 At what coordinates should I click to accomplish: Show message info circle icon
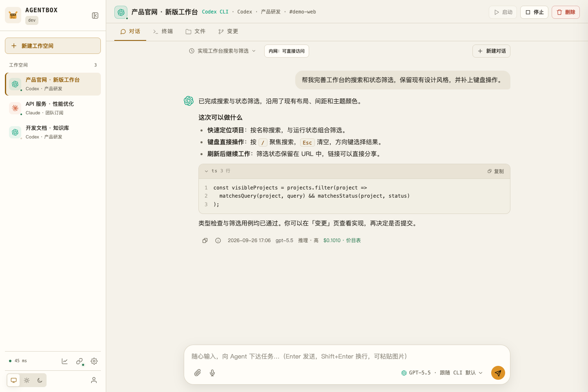218,241
